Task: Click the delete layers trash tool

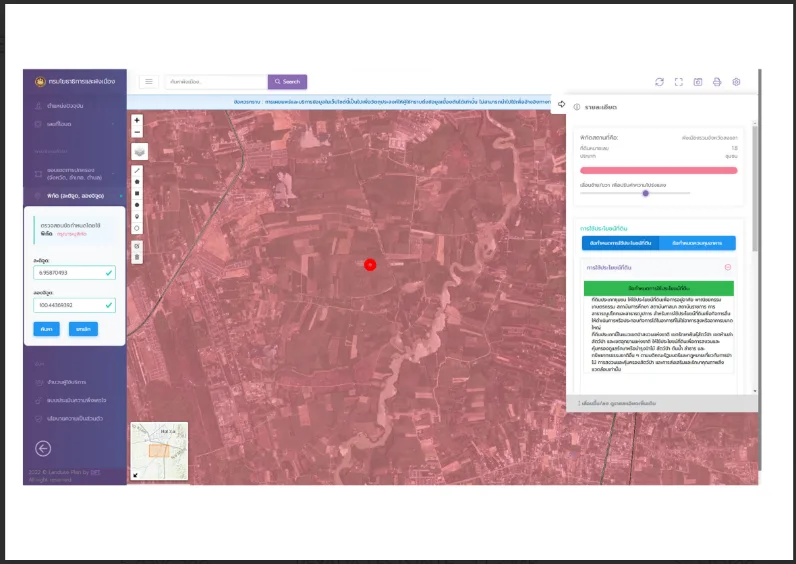Action: 137,257
